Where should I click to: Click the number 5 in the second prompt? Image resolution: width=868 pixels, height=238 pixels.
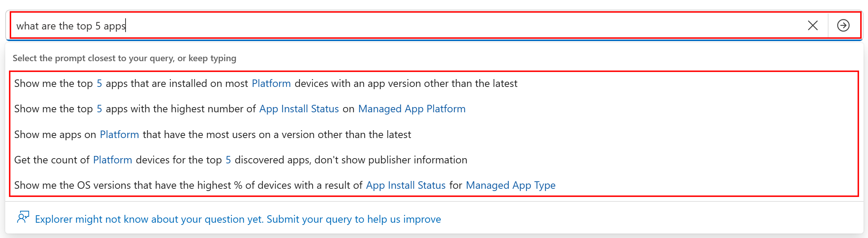[x=99, y=109]
